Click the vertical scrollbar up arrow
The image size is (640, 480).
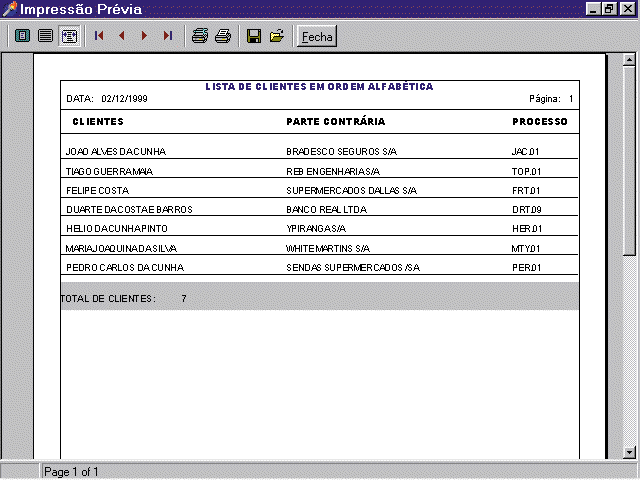630,59
